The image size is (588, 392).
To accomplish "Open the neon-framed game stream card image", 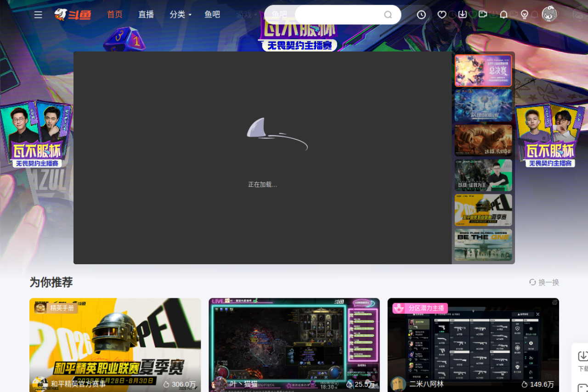I will (294, 345).
